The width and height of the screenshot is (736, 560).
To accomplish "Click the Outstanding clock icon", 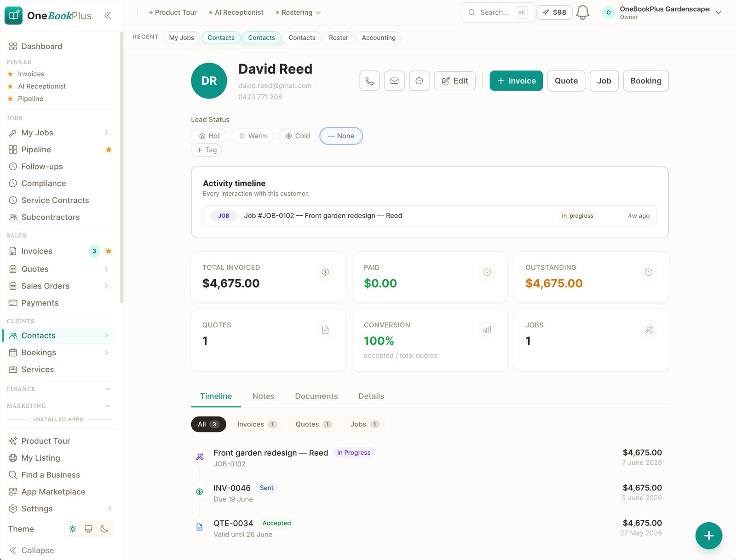I will pyautogui.click(x=649, y=272).
